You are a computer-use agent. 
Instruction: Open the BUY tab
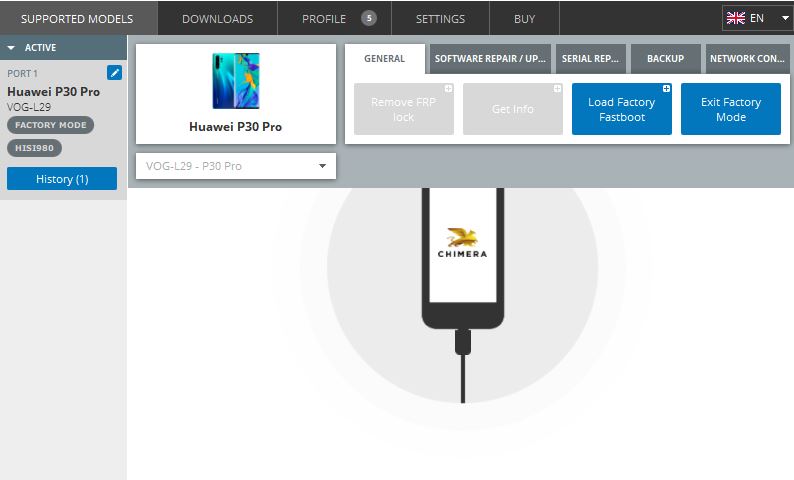pos(525,19)
